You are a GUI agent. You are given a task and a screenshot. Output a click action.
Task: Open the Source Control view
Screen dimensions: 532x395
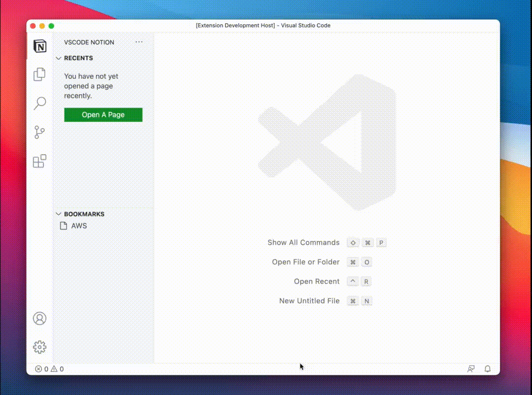coord(40,132)
